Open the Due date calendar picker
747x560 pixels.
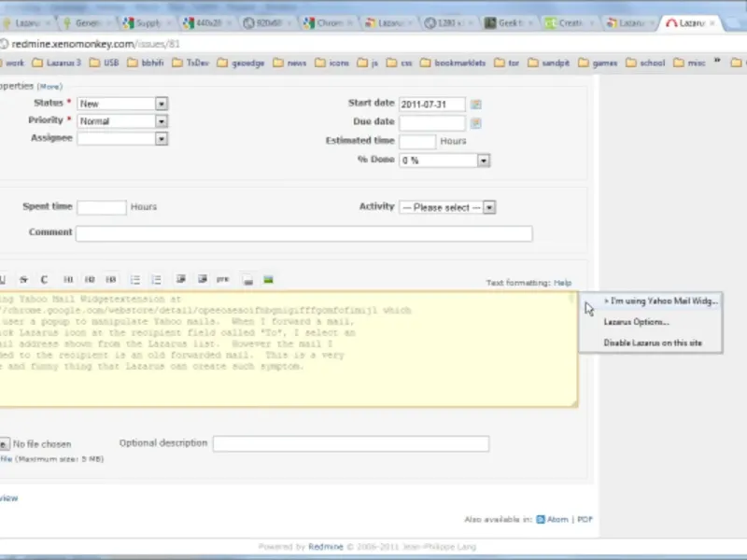(x=476, y=122)
